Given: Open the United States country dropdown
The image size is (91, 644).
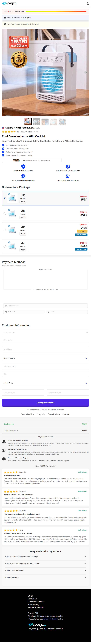Looking at the screenshot, I should click(45, 358).
